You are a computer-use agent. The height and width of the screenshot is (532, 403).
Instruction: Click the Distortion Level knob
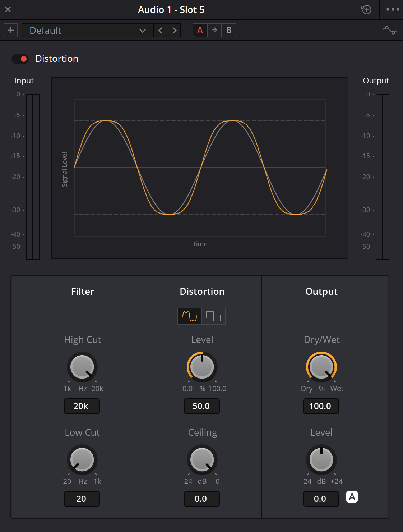[202, 367]
